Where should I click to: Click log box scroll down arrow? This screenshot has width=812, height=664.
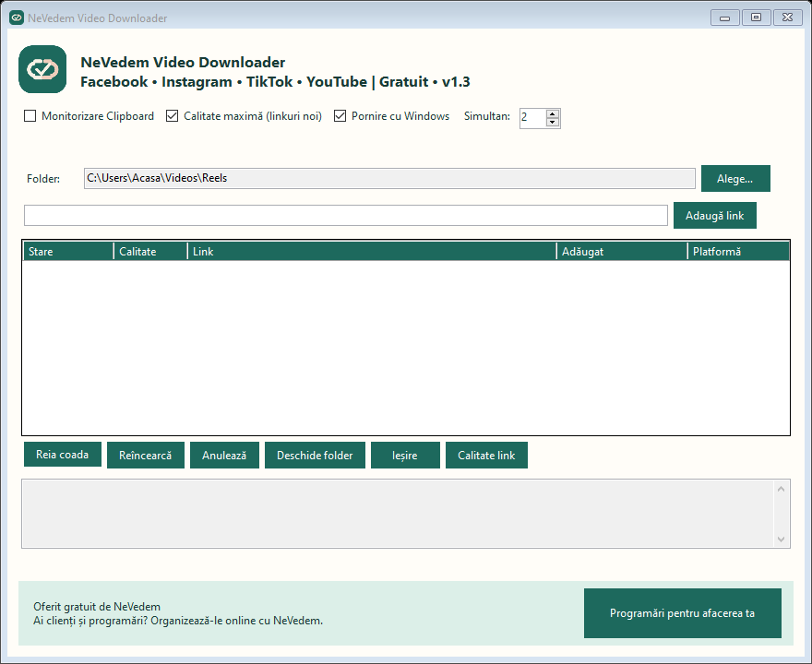[x=781, y=539]
